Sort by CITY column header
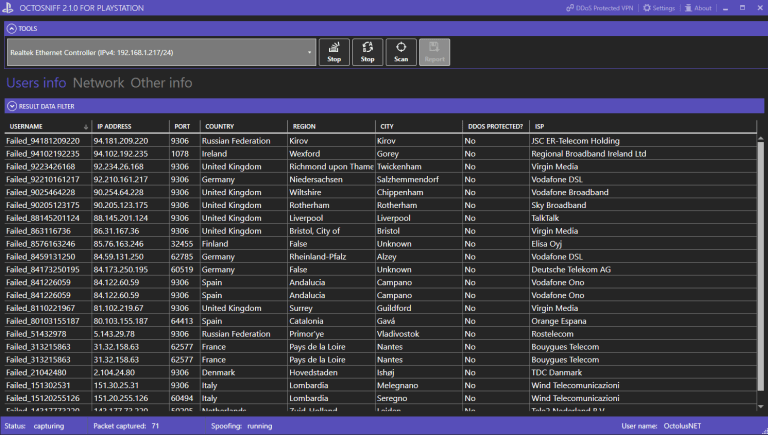Image resolution: width=768 pixels, height=435 pixels. coord(387,126)
